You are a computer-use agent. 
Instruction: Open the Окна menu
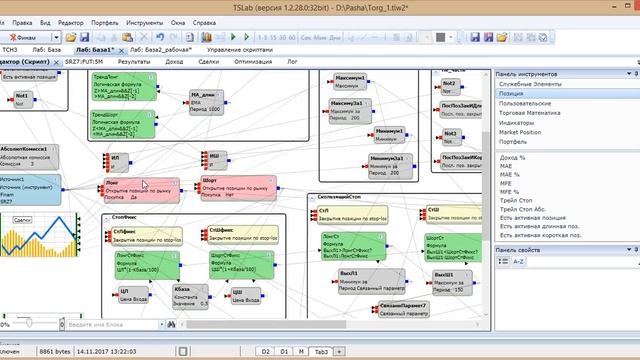[178, 23]
